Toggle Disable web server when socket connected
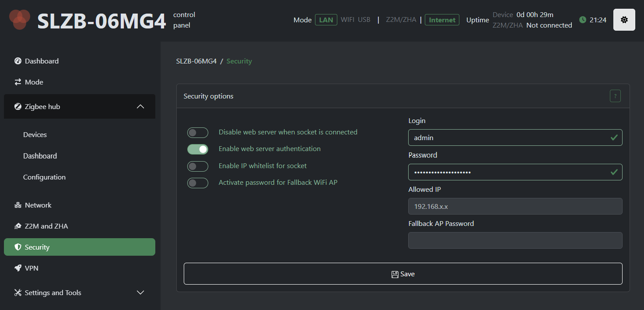 (x=197, y=132)
